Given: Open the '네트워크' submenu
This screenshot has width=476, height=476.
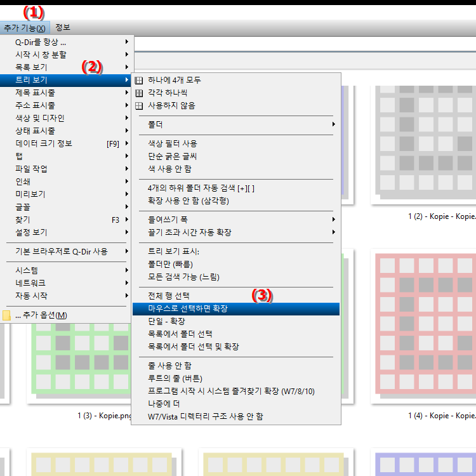Looking at the screenshot, I should 65,283.
